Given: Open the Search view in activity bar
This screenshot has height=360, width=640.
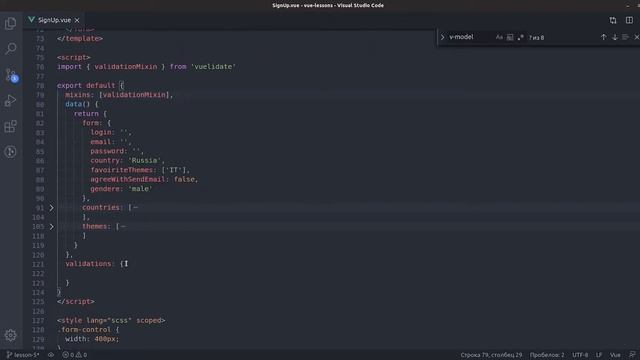Looking at the screenshot, I should [x=11, y=49].
